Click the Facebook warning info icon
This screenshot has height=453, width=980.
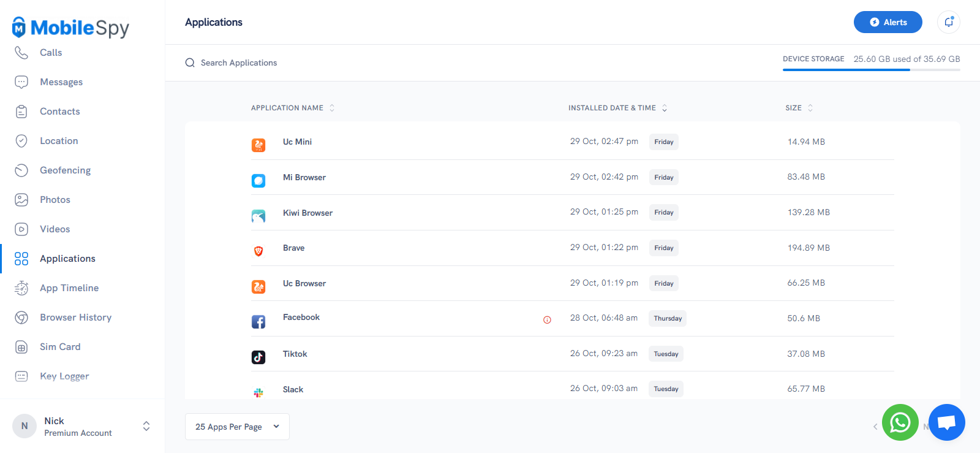click(x=547, y=319)
